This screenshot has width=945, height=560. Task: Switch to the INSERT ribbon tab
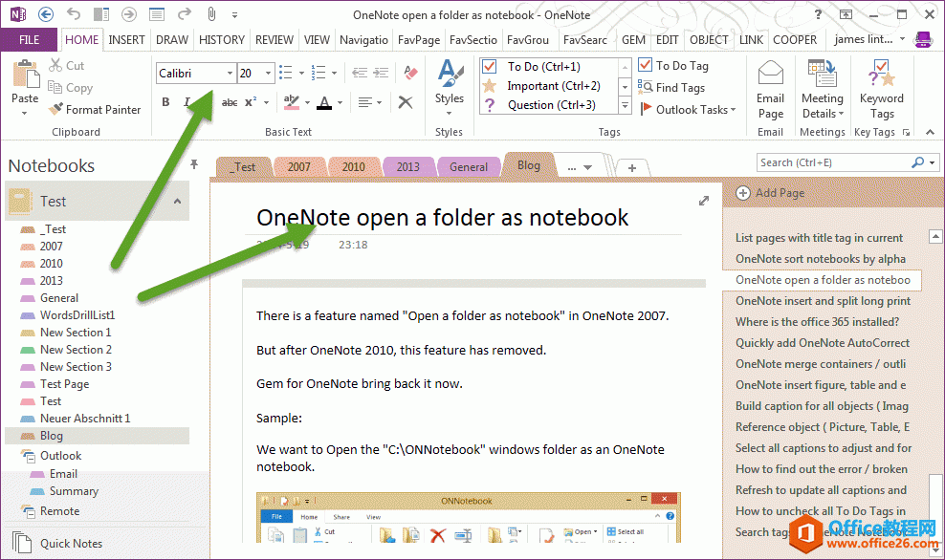126,40
